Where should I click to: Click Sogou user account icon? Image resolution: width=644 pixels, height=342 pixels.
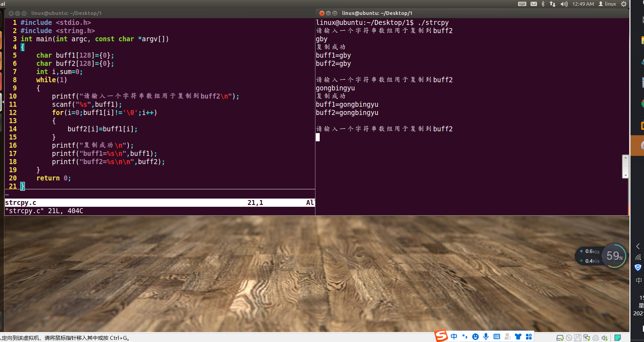pos(507,337)
